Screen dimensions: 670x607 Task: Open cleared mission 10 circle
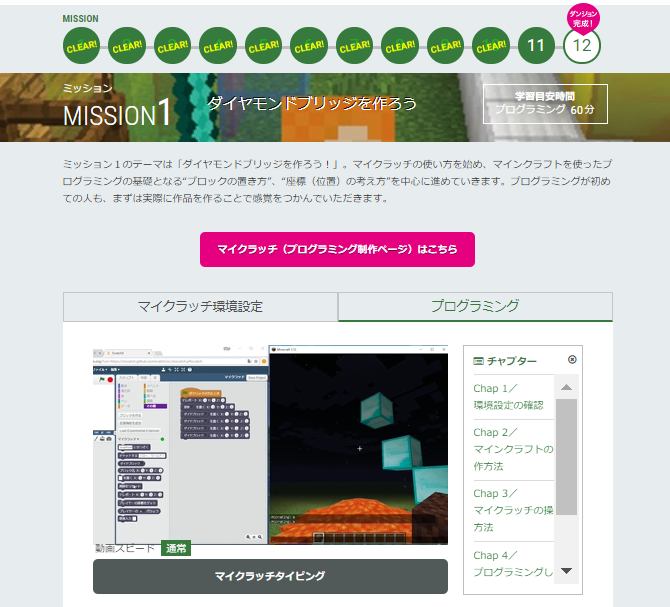pyautogui.click(x=491, y=46)
